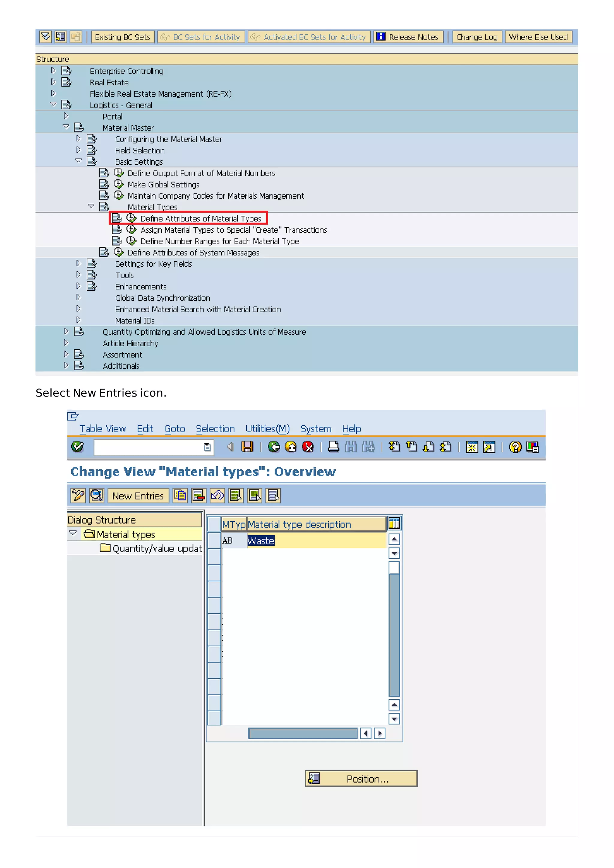Screen dimensions: 614x868
Task: Collapse the Basic Settings node
Action: pyautogui.click(x=78, y=161)
